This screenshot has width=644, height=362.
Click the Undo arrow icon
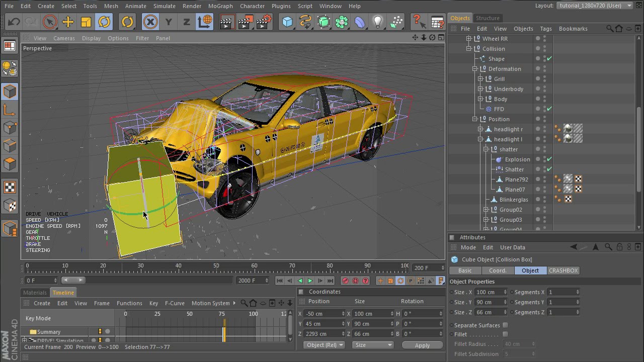tap(14, 22)
